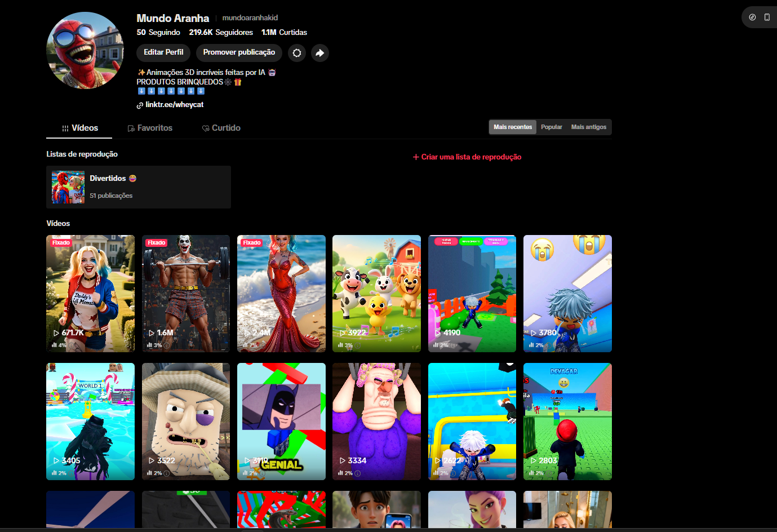
Task: Open the profile settings gear icon
Action: click(x=297, y=53)
